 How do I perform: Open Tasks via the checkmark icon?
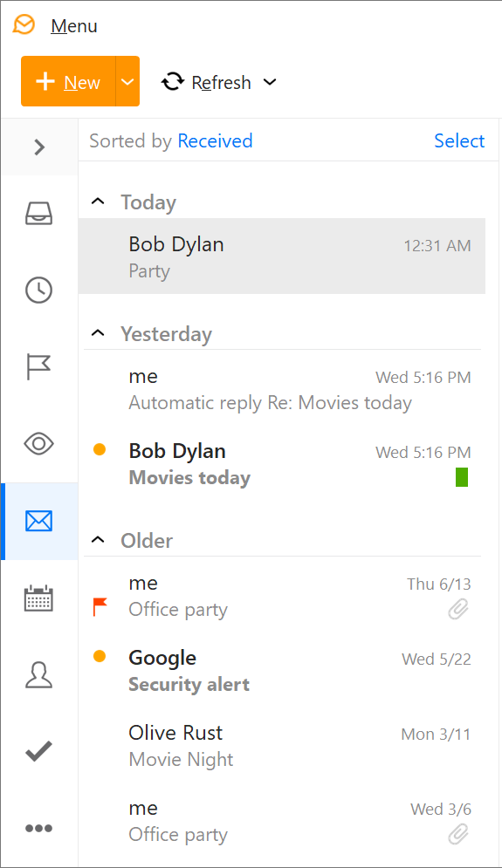38,751
